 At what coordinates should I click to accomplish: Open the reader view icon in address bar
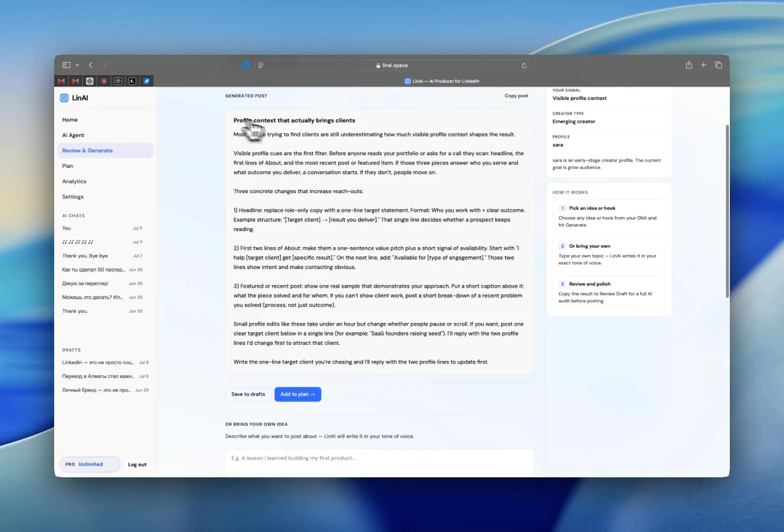(x=261, y=65)
